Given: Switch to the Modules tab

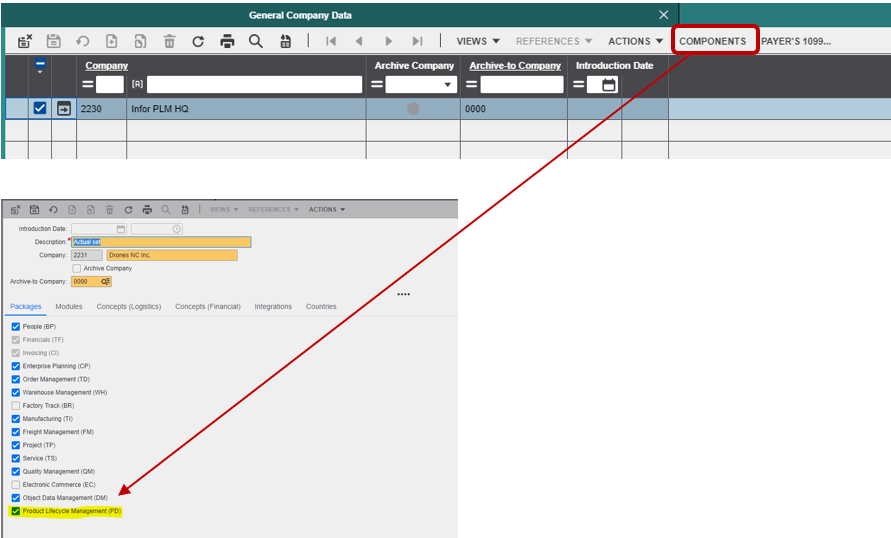Looking at the screenshot, I should click(69, 307).
